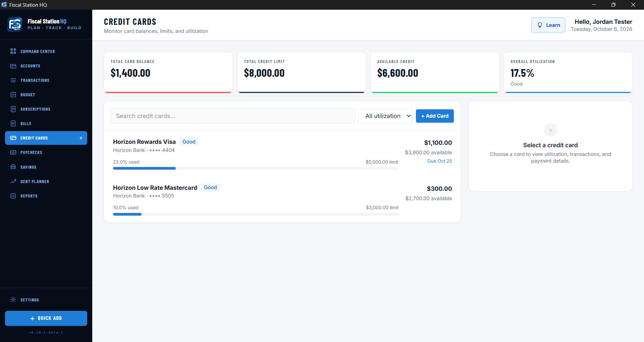Focus the Search credit cards field
The width and height of the screenshot is (644, 342).
232,116
